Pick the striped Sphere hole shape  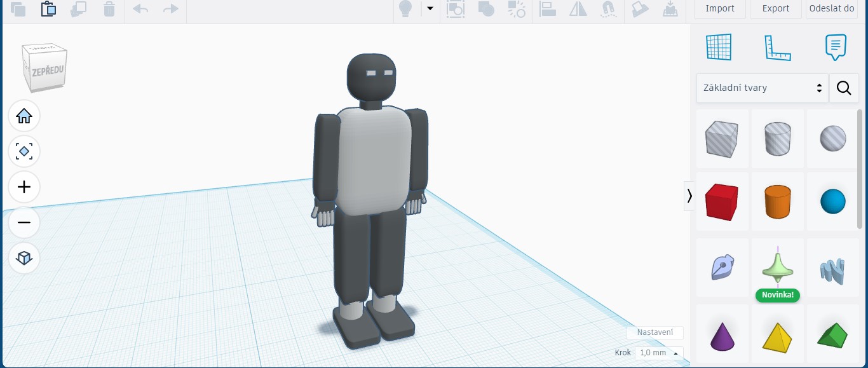coord(833,139)
